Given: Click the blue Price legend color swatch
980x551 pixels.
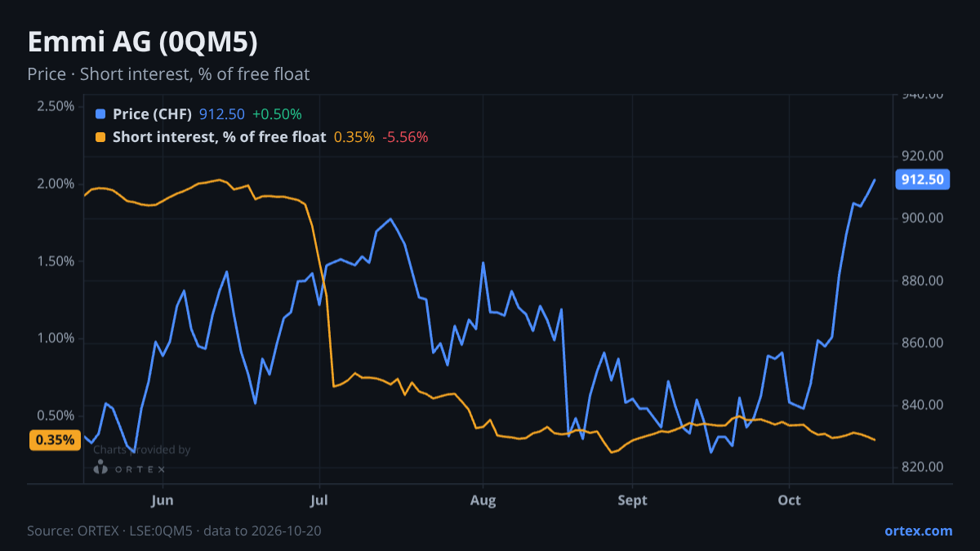Looking at the screenshot, I should coord(100,114).
